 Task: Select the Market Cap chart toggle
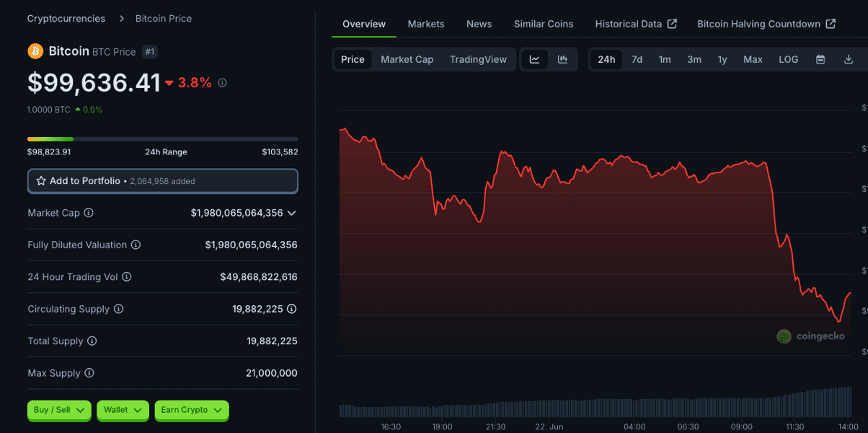pos(407,59)
